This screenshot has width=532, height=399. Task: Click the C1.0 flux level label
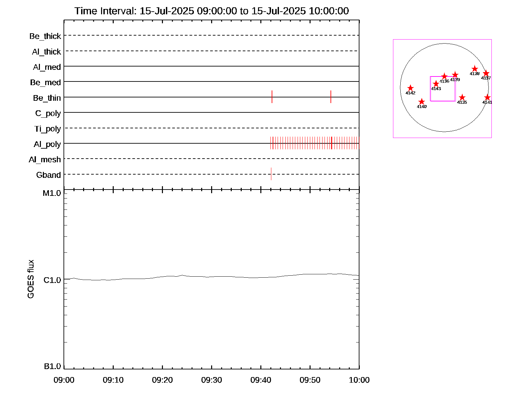[x=52, y=280]
